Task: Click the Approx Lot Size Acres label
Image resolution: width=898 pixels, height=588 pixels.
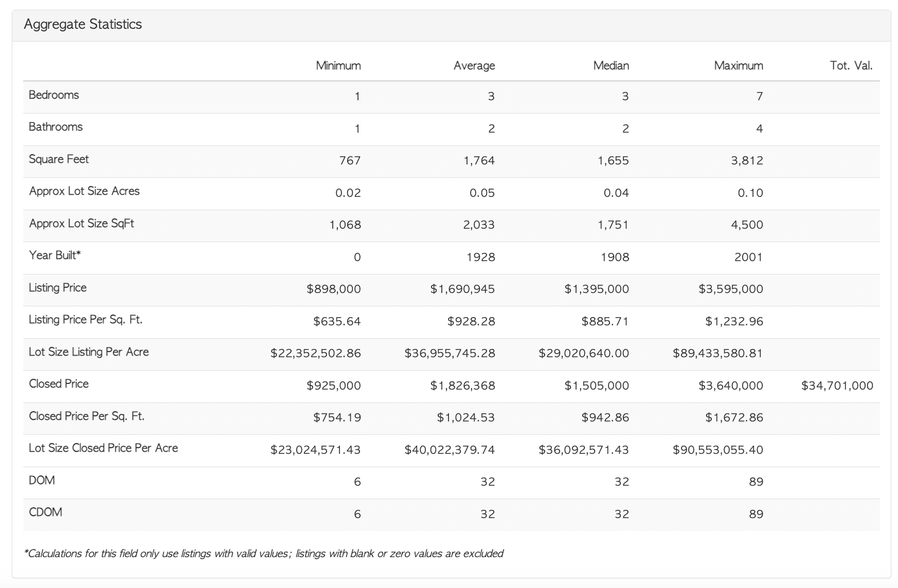Action: tap(84, 191)
